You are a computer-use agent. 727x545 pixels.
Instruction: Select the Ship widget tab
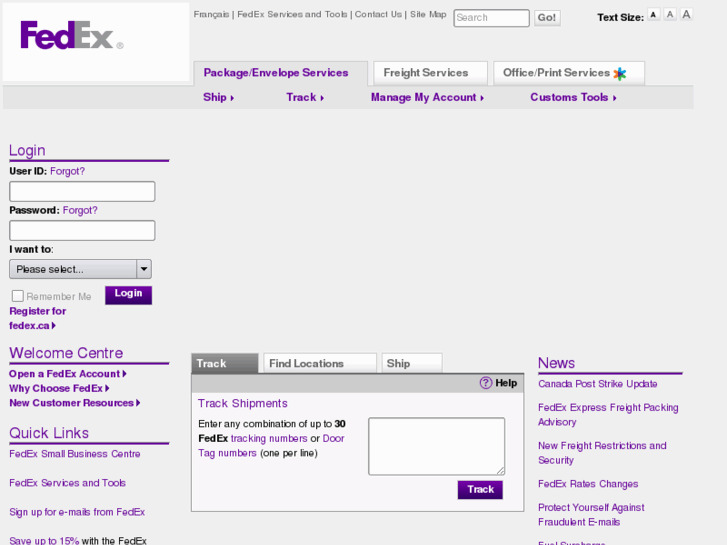pos(412,363)
